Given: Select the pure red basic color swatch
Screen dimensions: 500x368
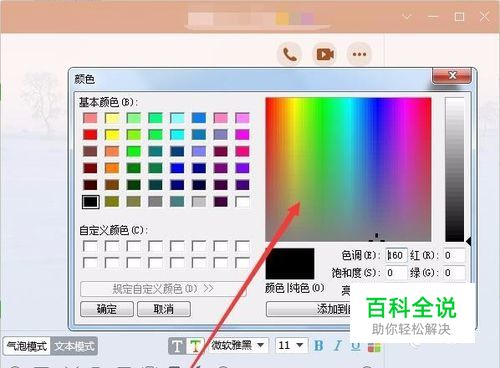Looking at the screenshot, I should click(x=90, y=135).
